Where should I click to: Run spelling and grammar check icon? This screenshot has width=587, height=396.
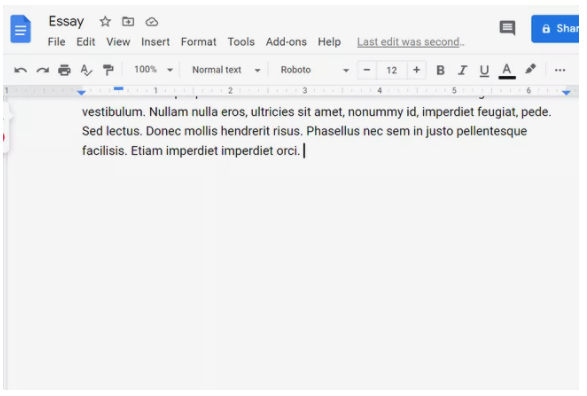point(86,70)
